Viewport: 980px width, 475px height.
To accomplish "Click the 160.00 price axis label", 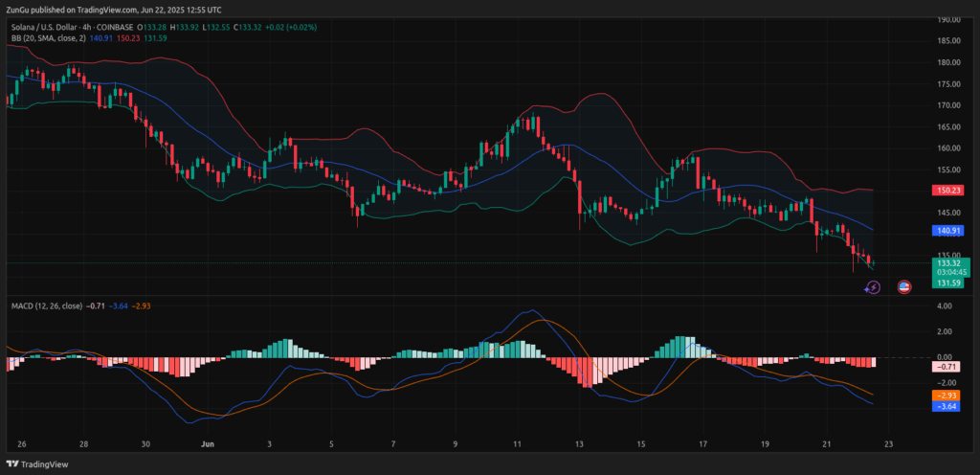I will coord(949,148).
